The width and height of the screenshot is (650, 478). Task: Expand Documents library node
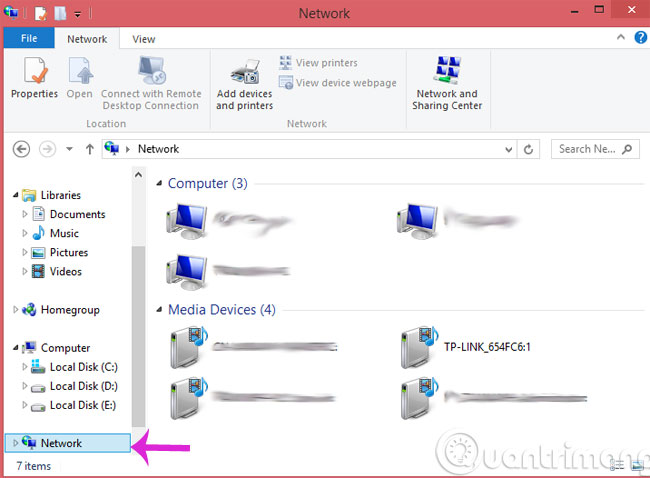coord(24,214)
